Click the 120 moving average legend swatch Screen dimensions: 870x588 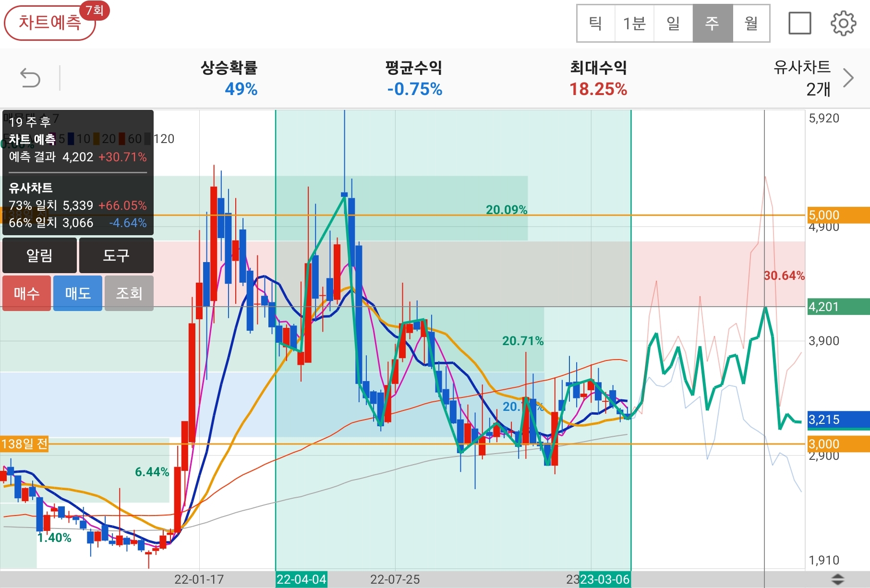tap(147, 139)
